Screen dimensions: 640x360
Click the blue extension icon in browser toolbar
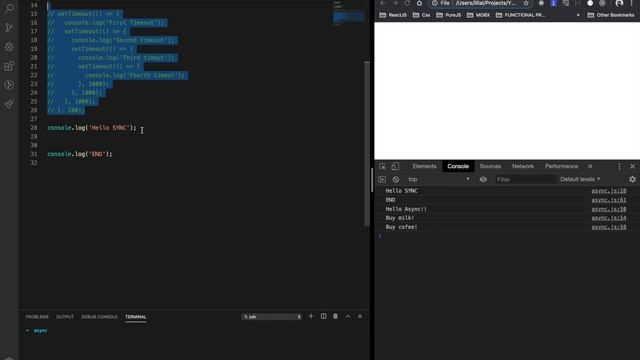click(x=553, y=3)
